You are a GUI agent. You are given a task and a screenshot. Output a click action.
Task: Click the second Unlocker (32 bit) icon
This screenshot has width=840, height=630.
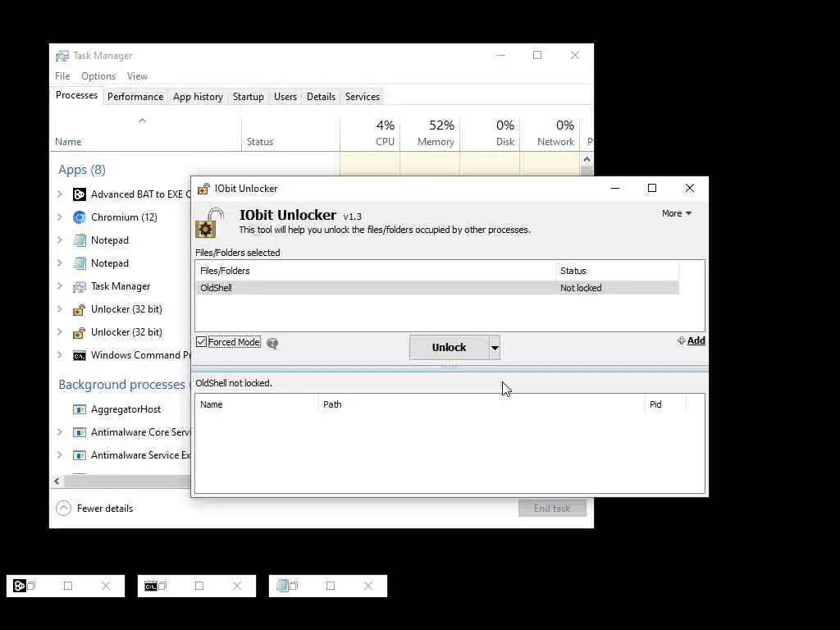pos(80,333)
